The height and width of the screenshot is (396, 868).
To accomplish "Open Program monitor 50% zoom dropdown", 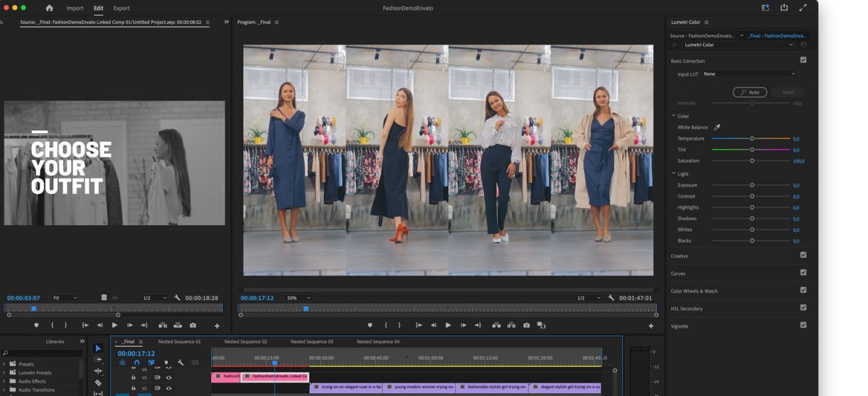I will (x=299, y=298).
